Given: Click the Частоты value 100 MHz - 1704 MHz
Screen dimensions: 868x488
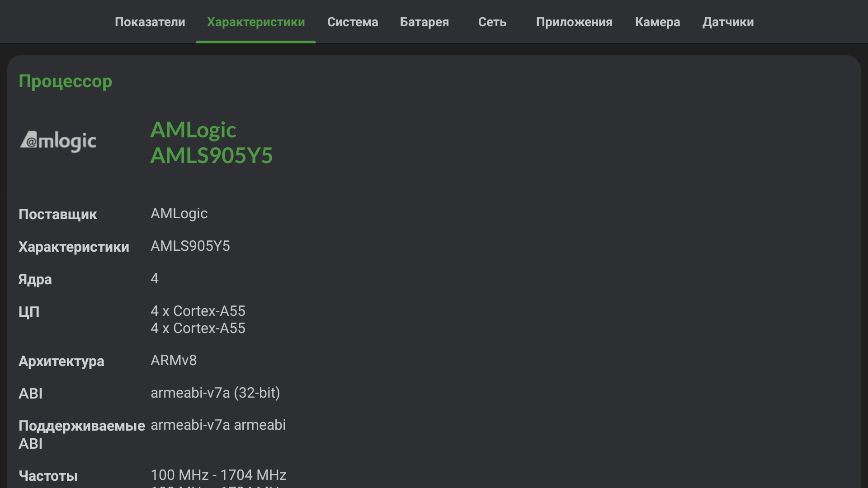Looking at the screenshot, I should point(218,475).
